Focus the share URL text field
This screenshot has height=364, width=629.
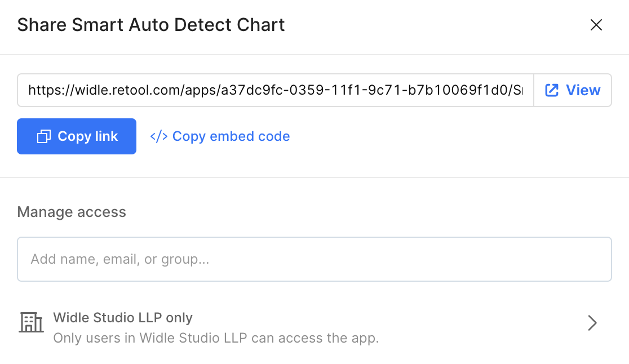(x=275, y=90)
